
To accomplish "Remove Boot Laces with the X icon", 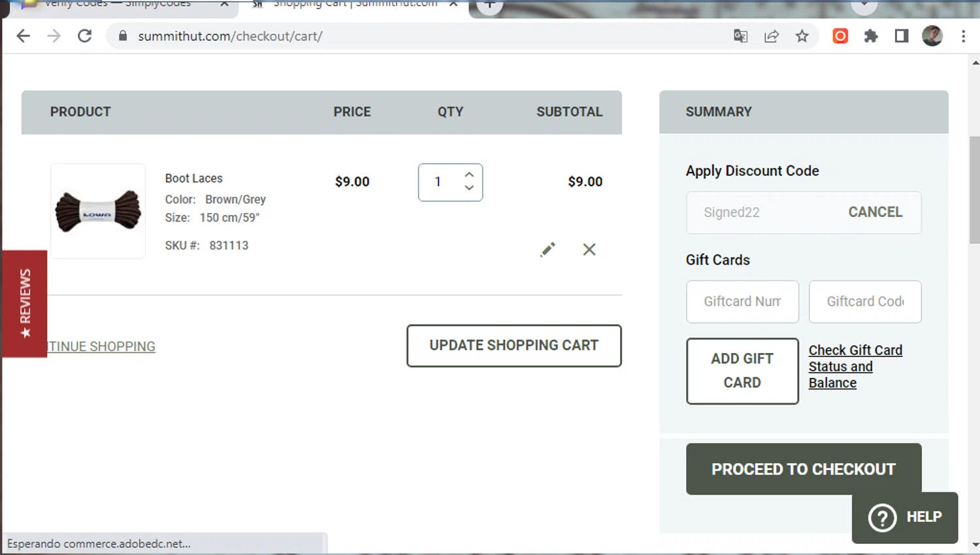I will [589, 250].
